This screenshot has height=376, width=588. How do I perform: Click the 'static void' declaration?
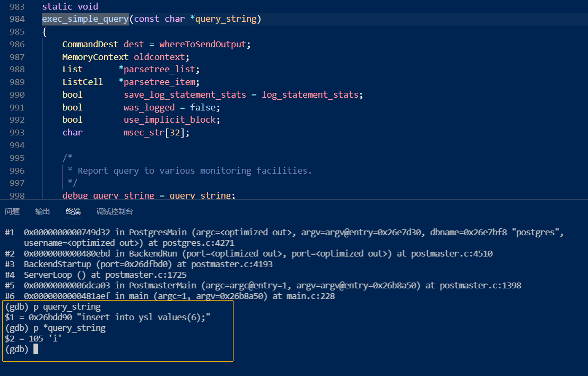70,6
